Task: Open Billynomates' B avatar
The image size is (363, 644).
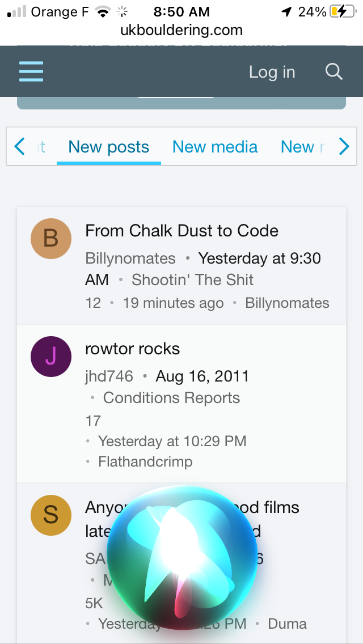Action: tap(51, 238)
